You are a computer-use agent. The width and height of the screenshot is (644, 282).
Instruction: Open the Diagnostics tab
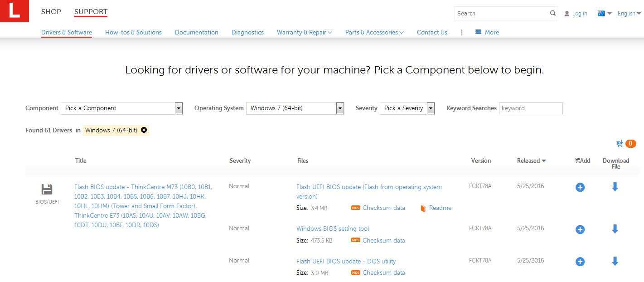click(247, 32)
